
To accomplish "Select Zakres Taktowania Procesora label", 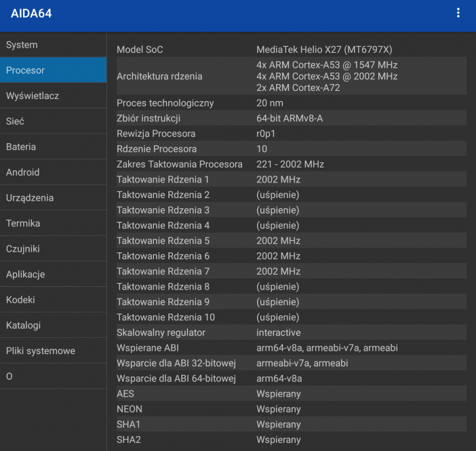I will tap(180, 164).
